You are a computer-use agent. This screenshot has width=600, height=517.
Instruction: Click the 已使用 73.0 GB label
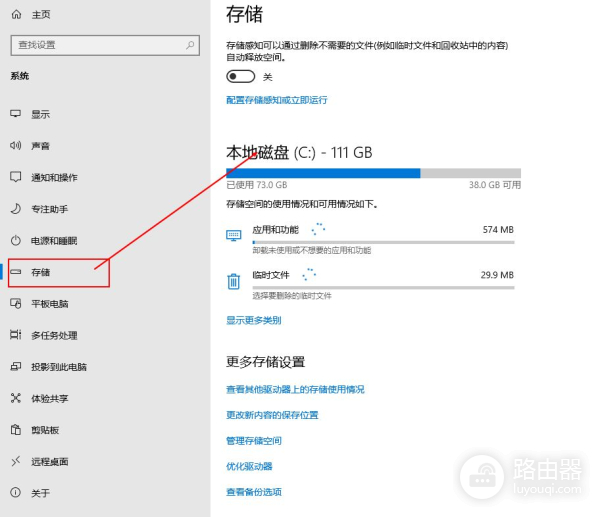[x=256, y=185]
